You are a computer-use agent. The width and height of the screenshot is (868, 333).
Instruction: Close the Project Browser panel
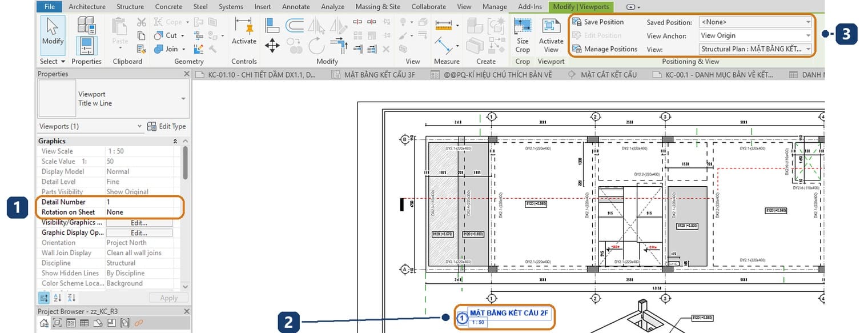coord(186,311)
